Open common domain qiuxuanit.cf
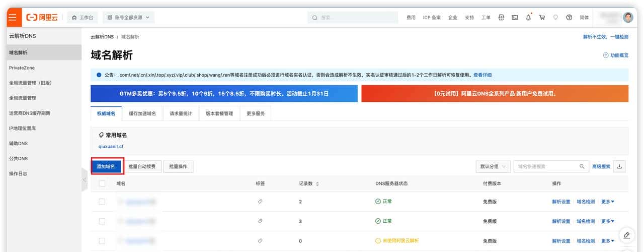This screenshot has width=644, height=252. pos(111,147)
